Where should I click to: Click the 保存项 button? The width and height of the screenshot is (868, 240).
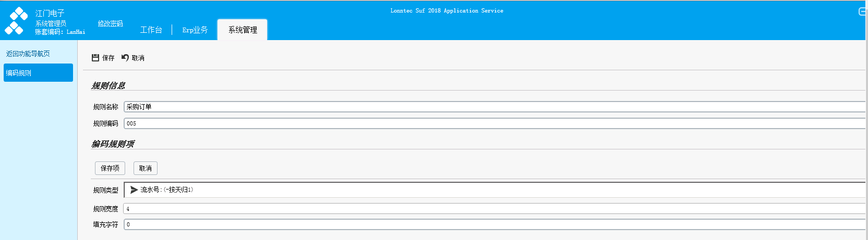(x=110, y=168)
